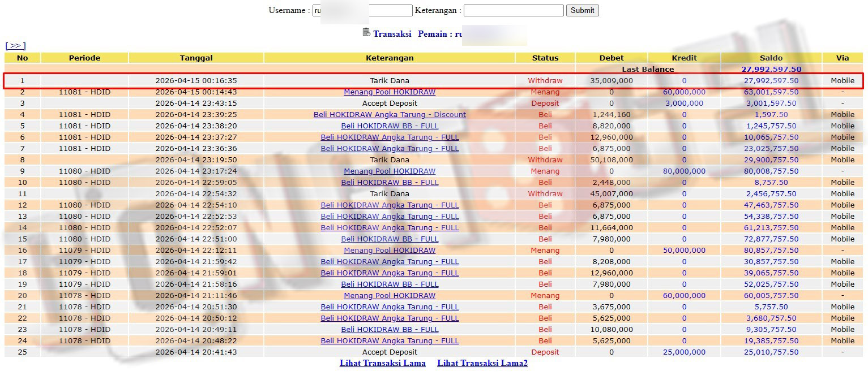Focus the Username input field
The image size is (868, 384).
tap(362, 10)
